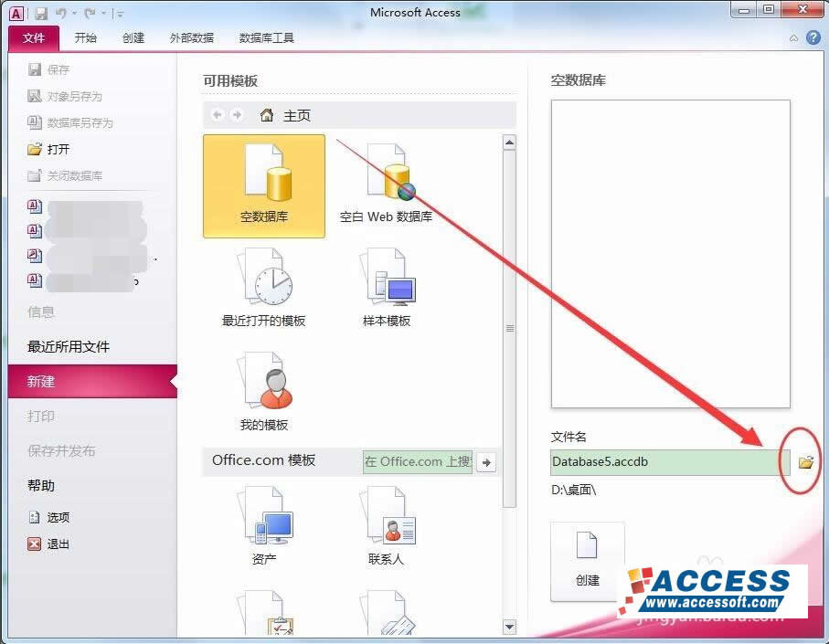Click the template list scroll down arrow
The width and height of the screenshot is (829, 644).
pos(509,627)
